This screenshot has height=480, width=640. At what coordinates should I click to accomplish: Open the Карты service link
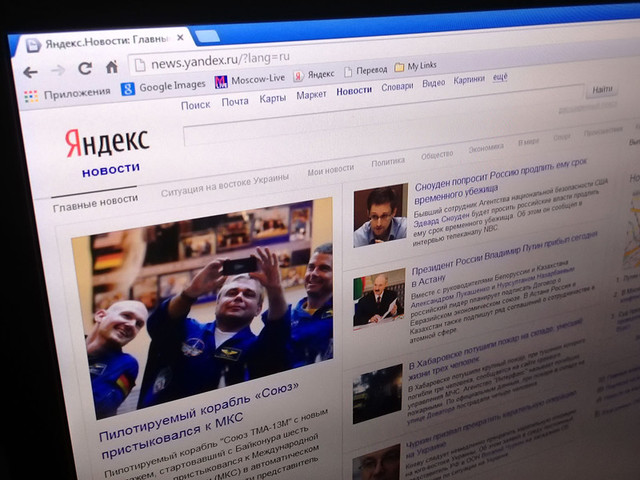tap(273, 98)
